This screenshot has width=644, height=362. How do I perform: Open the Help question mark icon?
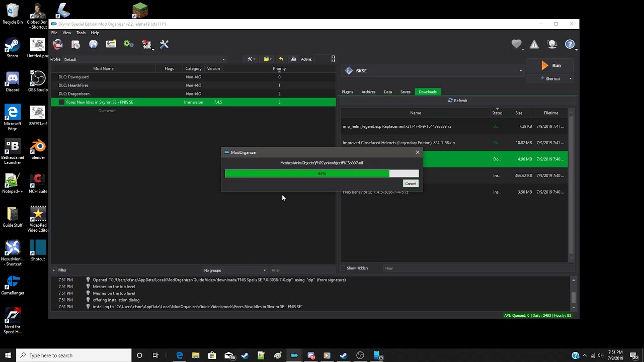click(570, 44)
